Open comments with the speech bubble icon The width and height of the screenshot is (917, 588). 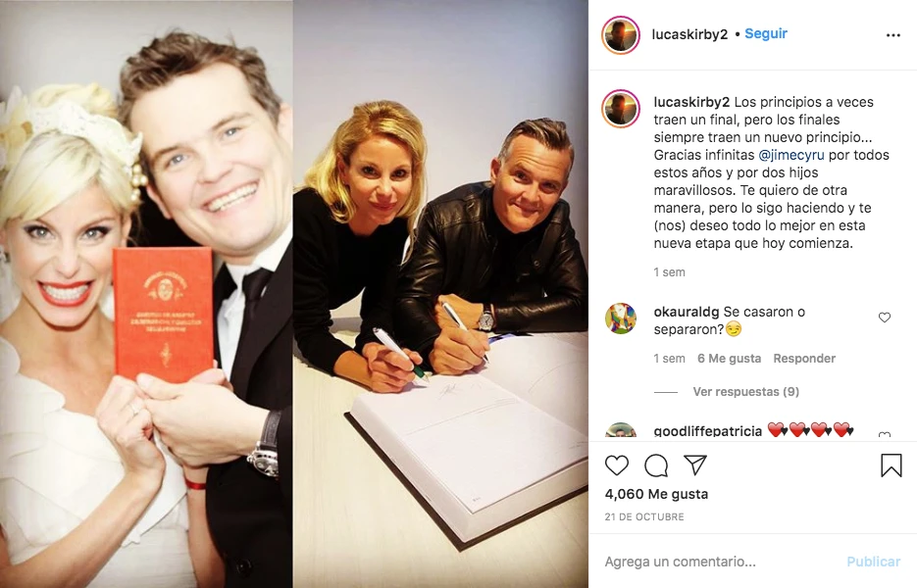coord(656,465)
